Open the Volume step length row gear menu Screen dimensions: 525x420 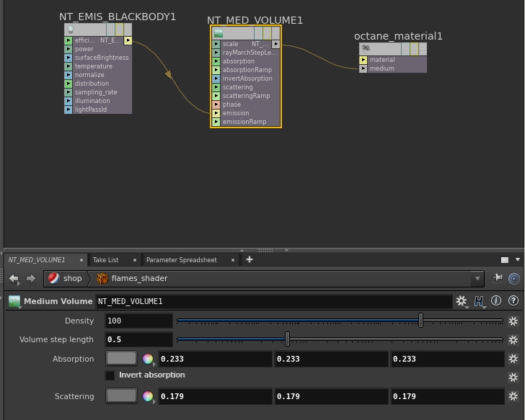pos(513,340)
